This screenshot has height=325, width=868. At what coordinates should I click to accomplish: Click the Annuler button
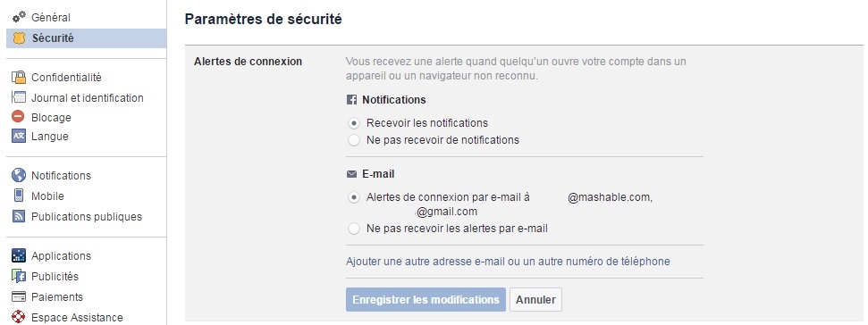[x=535, y=300]
